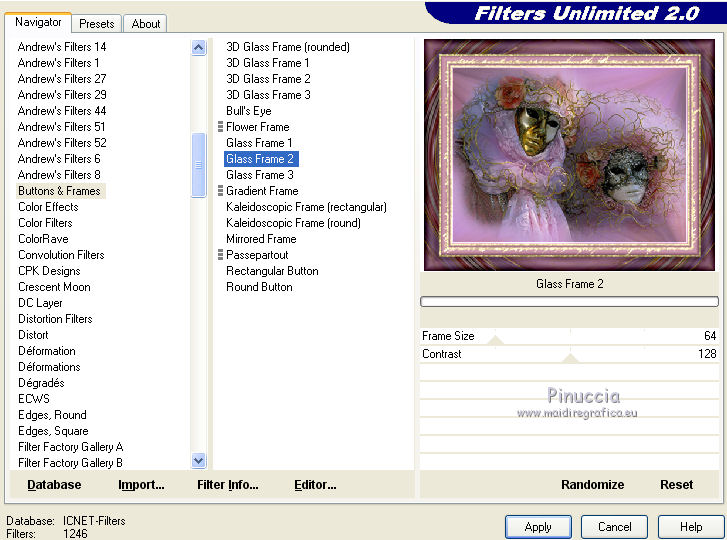Click the Passepartout preset marker icon
727x540 pixels.
[220, 254]
